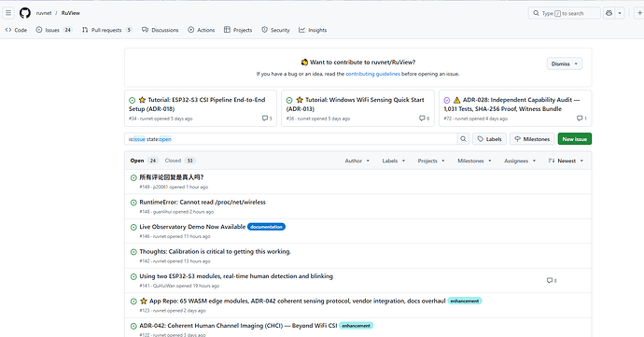
Task: Click comment icon on Windows WiFi tutorial card
Action: 422,119
